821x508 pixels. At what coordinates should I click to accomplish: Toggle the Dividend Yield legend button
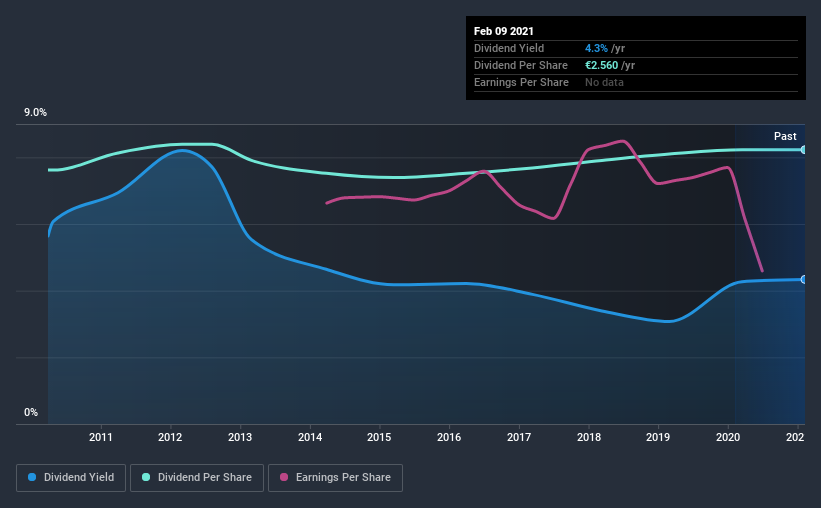71,478
